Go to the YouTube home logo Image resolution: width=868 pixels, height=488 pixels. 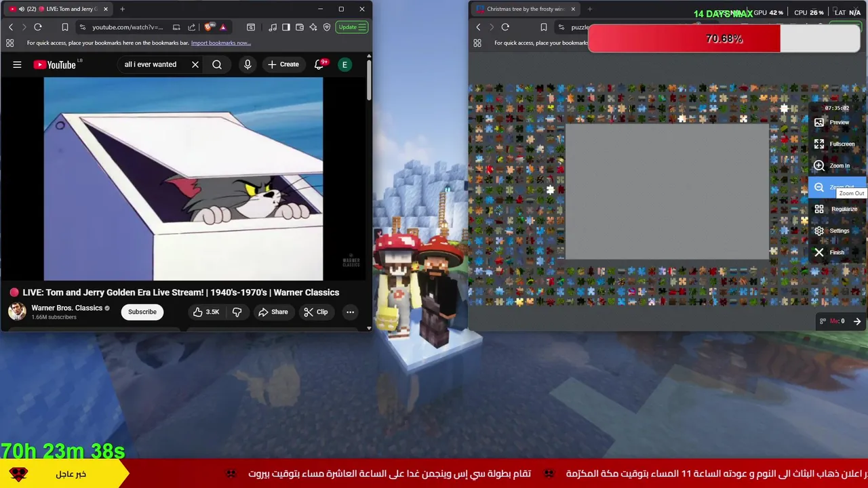pyautogui.click(x=56, y=64)
